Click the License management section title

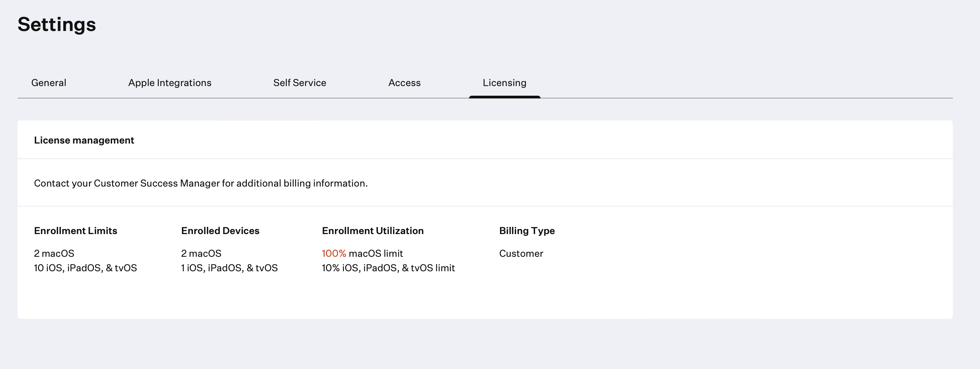[x=84, y=140]
